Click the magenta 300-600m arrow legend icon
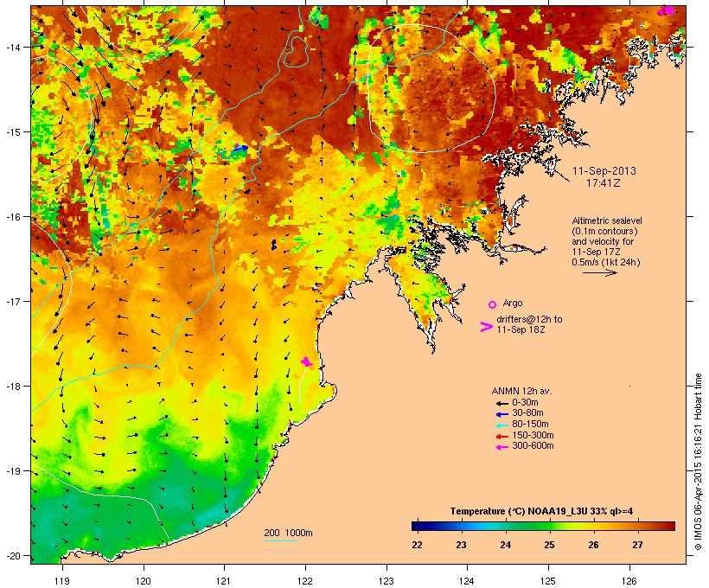709x588 pixels. click(502, 447)
